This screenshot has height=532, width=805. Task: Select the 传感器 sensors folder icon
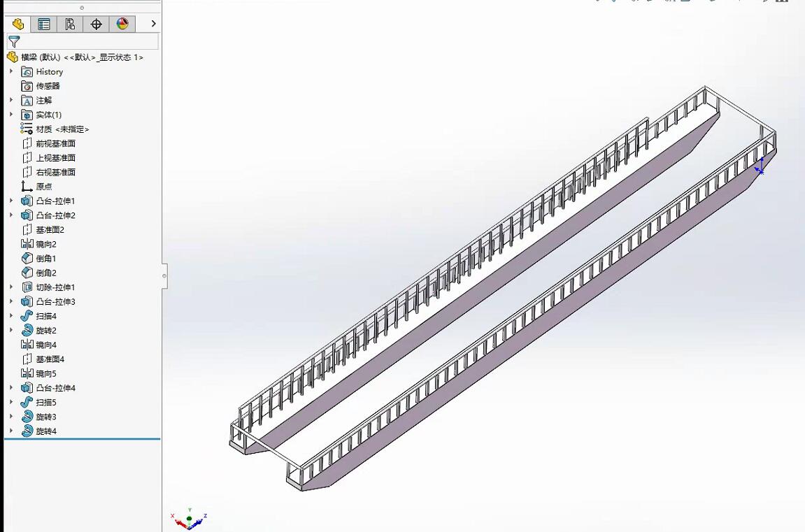click(27, 86)
